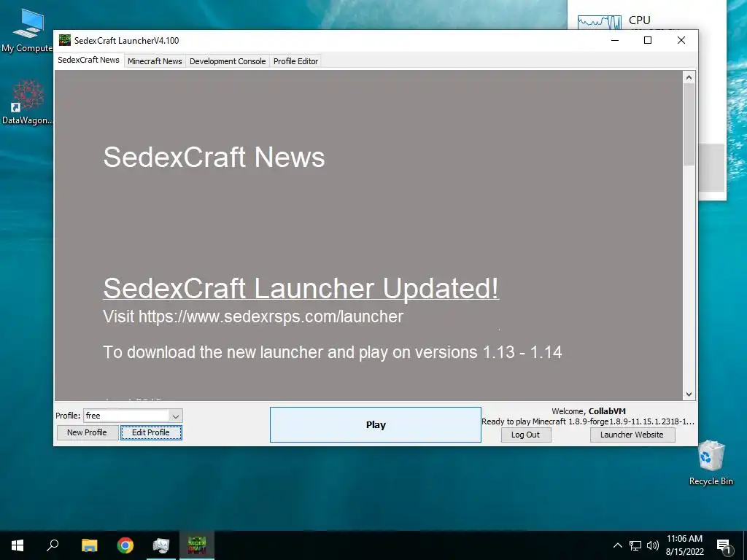Open the system monitor taskbar app

(161, 545)
